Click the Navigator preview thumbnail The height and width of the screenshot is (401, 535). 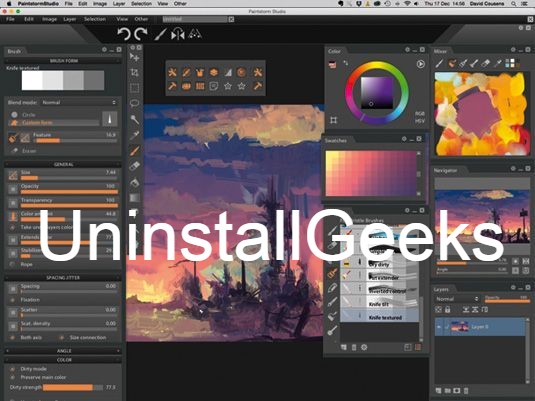482,216
